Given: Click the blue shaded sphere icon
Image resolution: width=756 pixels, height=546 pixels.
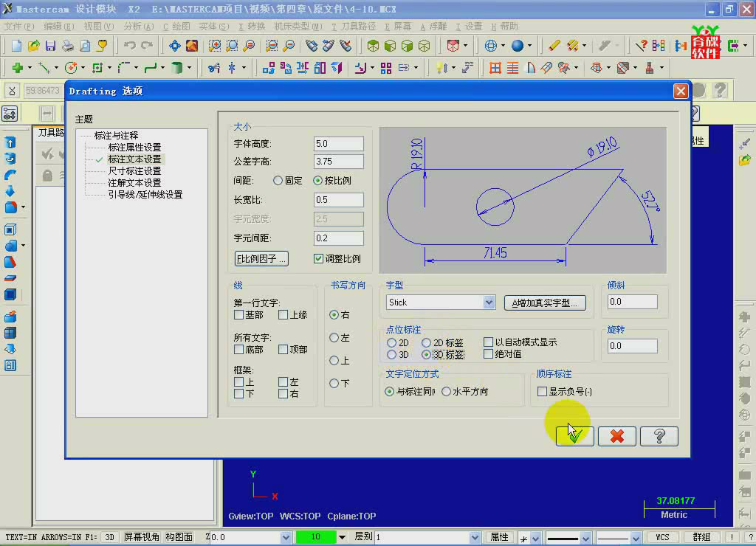Looking at the screenshot, I should 518,46.
